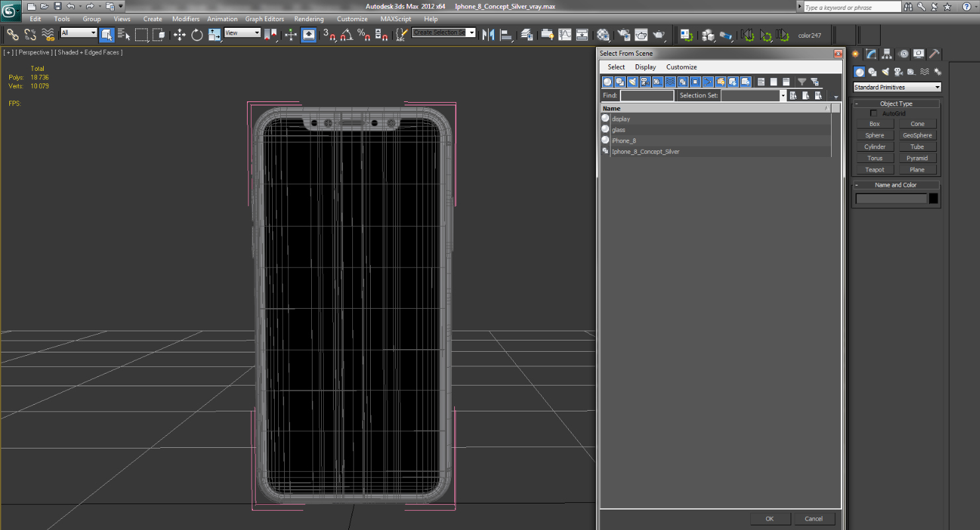980x530 pixels.
Task: Click the Unlink Selection tool
Action: click(x=30, y=34)
